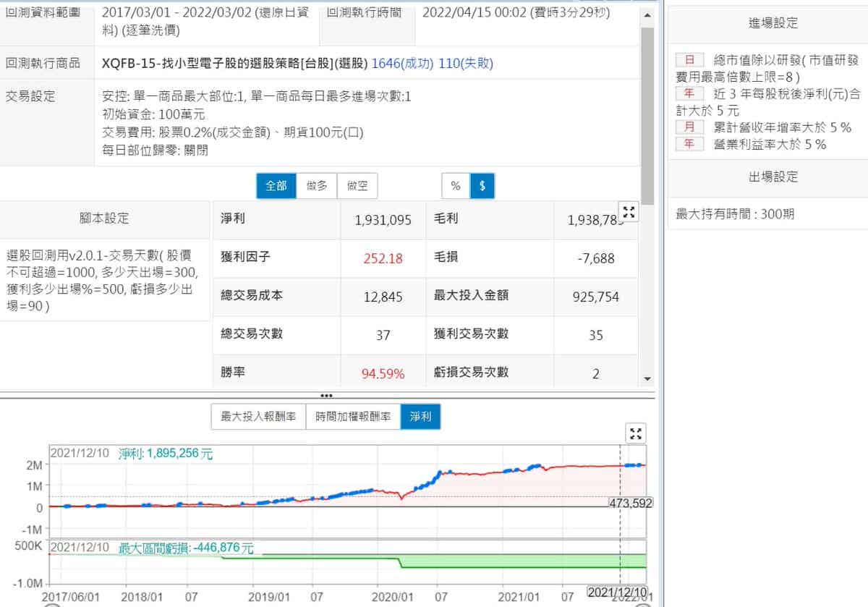Switch the filter to 做空 trades only
The height and width of the screenshot is (607, 868).
pyautogui.click(x=357, y=186)
